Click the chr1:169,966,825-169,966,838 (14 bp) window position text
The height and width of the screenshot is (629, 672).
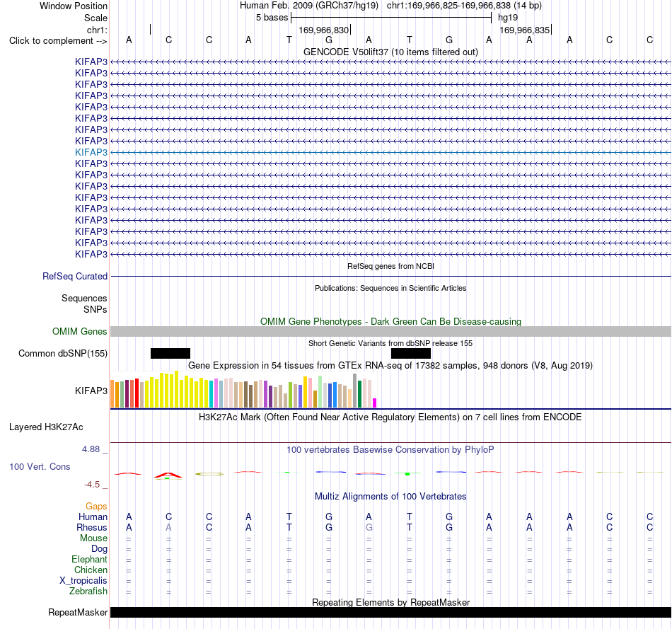click(x=464, y=6)
